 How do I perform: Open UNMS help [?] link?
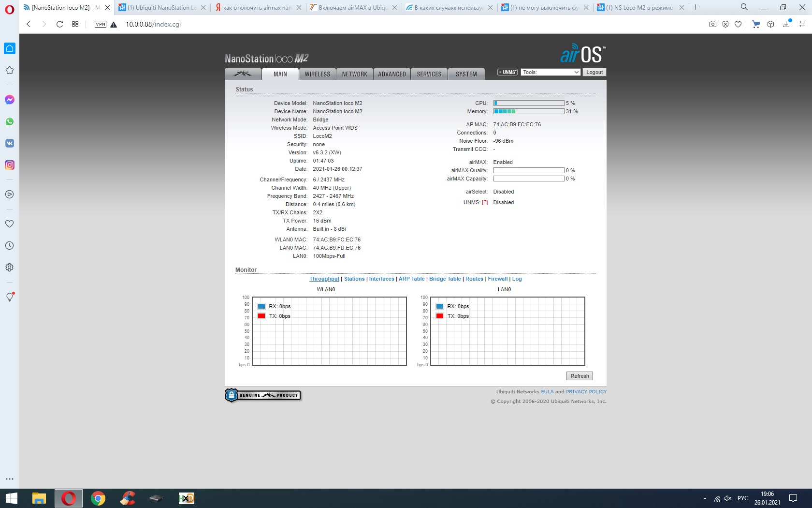tap(485, 203)
